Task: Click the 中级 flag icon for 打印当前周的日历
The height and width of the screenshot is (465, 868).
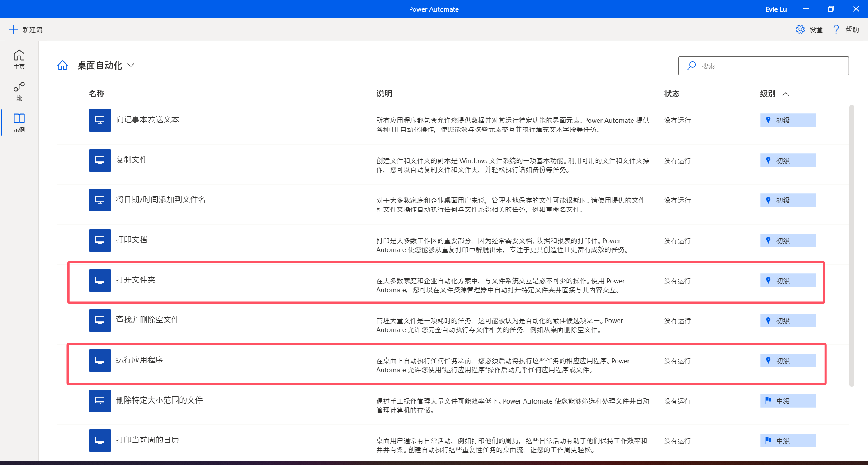Action: (x=768, y=440)
